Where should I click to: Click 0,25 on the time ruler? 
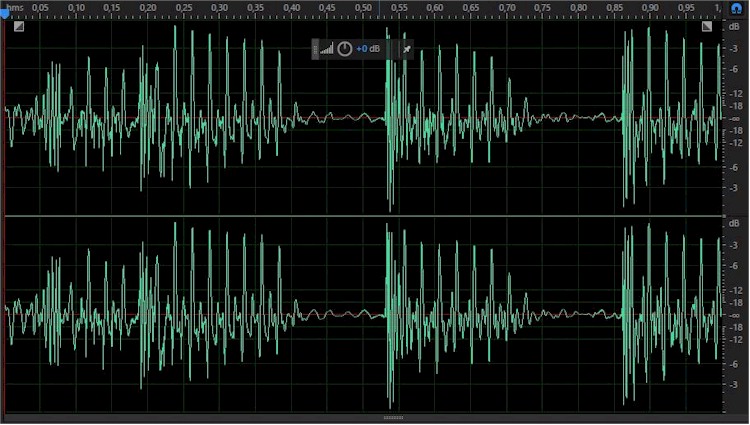coord(184,8)
